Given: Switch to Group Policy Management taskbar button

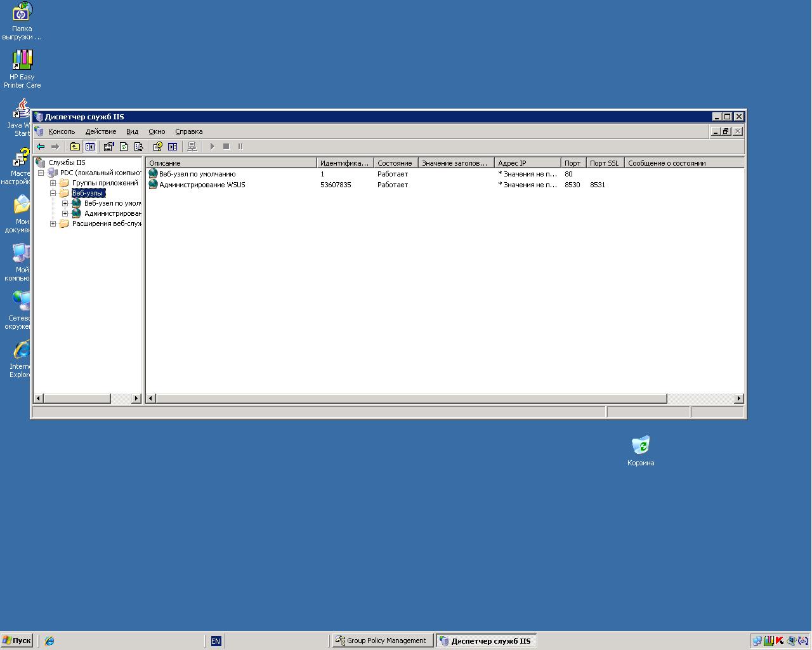Looking at the screenshot, I should tap(383, 640).
